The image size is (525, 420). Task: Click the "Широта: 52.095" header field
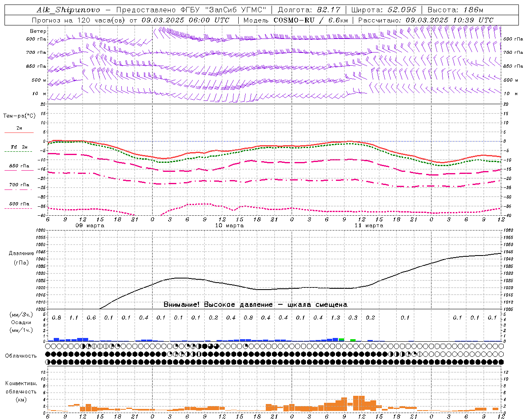click(x=384, y=10)
